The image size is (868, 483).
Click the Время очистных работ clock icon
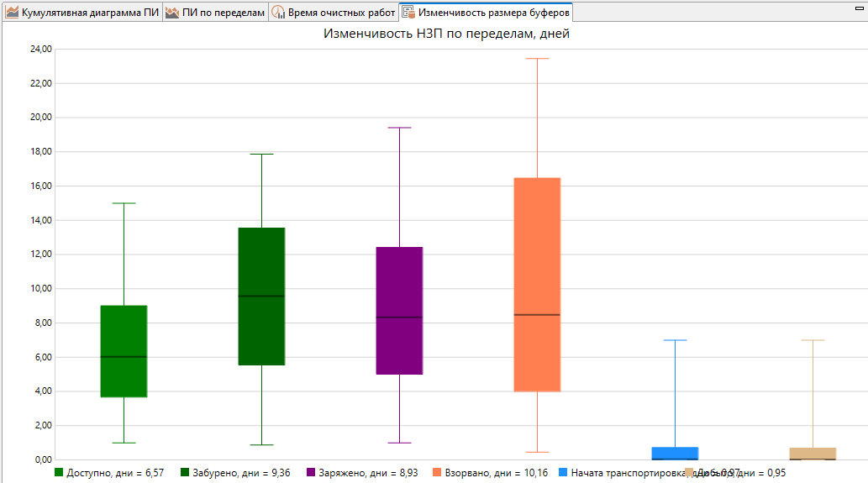coord(278,12)
